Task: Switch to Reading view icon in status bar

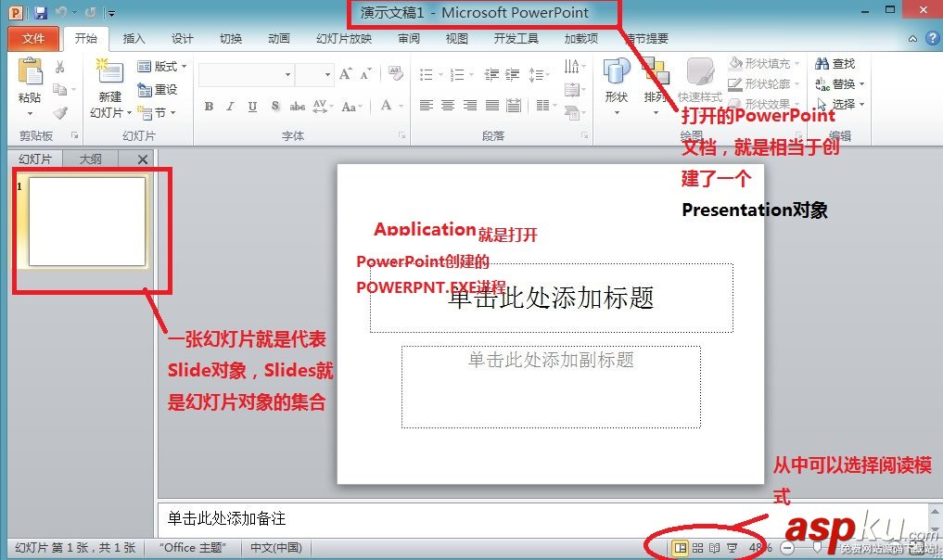Action: 715,547
